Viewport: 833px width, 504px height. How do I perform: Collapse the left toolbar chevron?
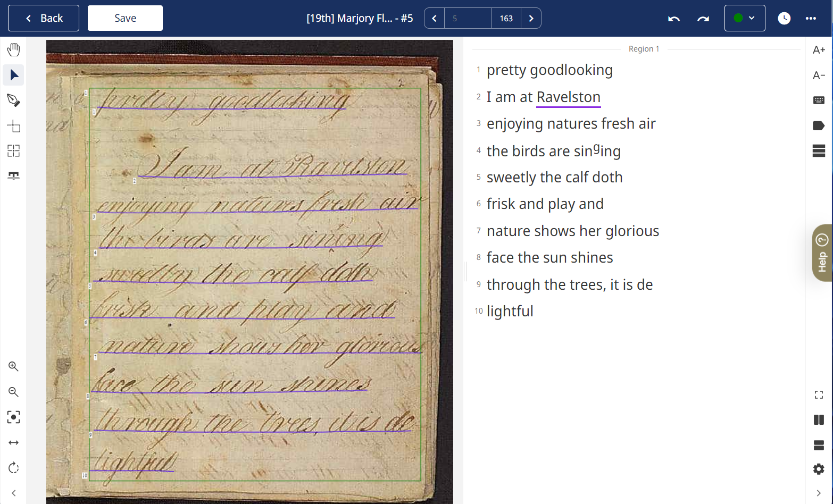coord(13,493)
